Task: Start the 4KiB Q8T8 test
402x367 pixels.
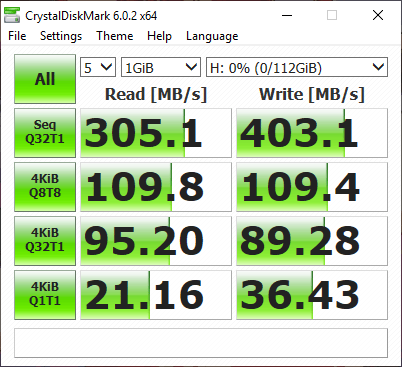Action: pos(45,187)
